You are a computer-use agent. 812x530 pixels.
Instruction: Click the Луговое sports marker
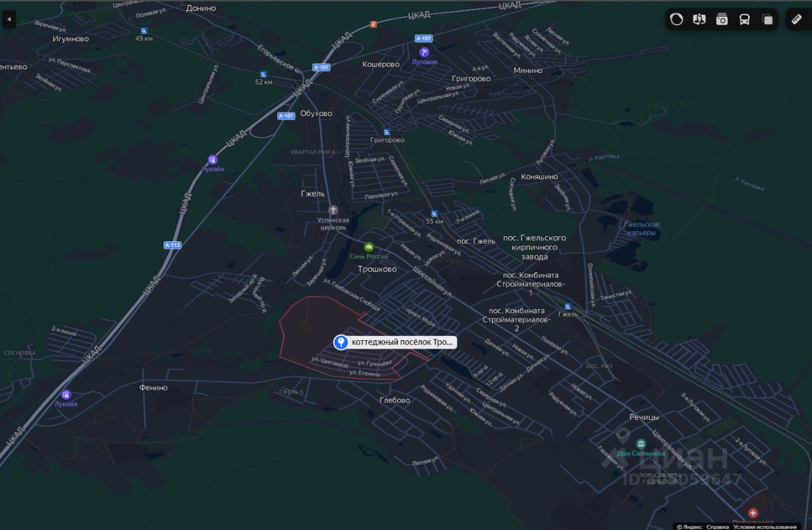click(x=424, y=52)
